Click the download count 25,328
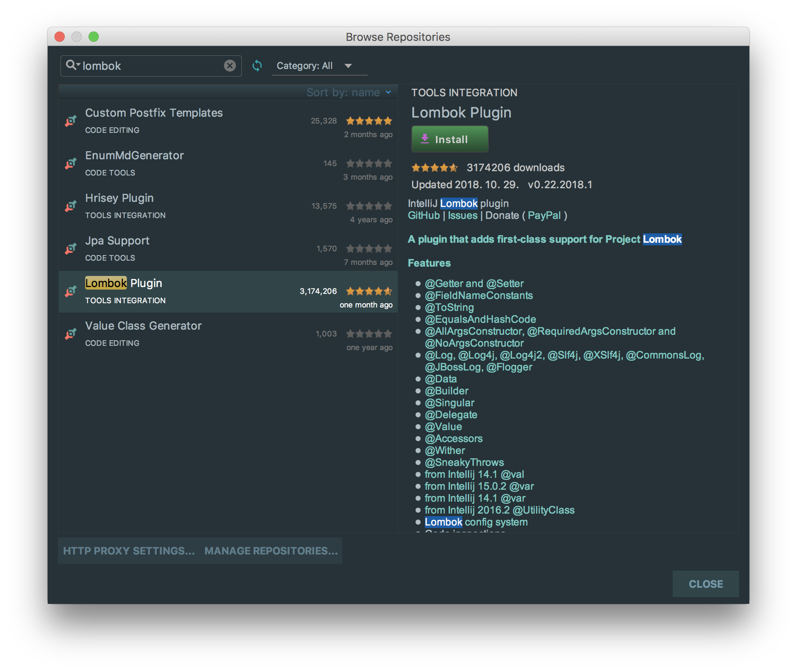Screen dimensions: 797x672 coord(324,121)
